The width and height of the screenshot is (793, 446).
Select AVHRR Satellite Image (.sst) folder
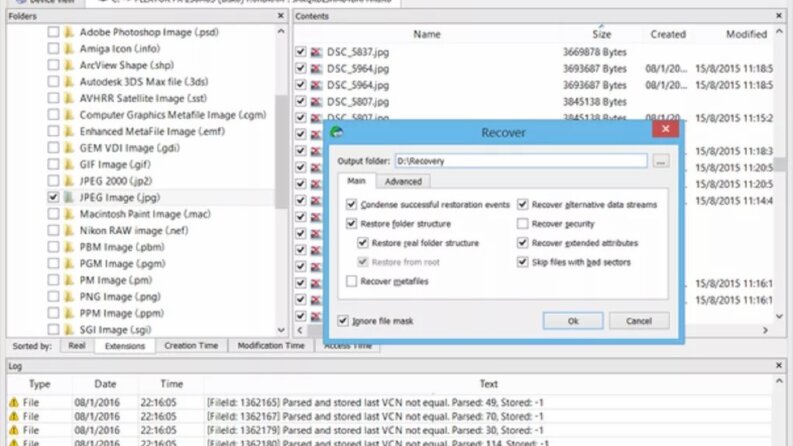[143, 98]
